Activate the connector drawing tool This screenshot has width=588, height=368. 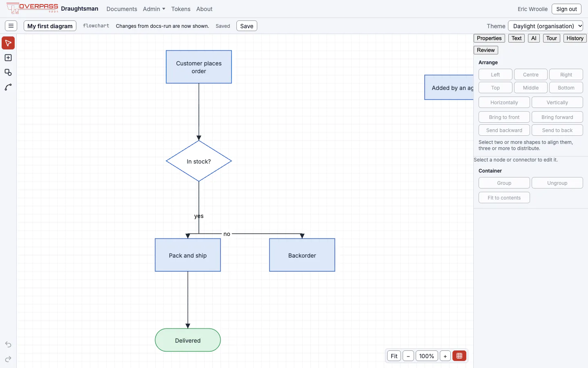click(x=8, y=87)
